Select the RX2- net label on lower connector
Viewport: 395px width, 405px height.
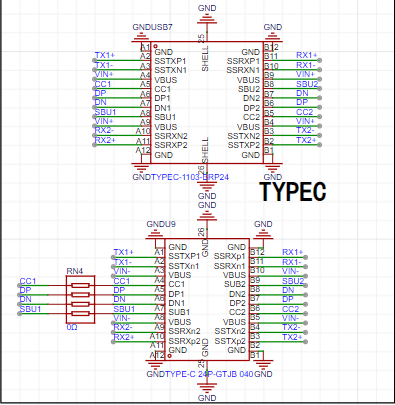[123, 327]
